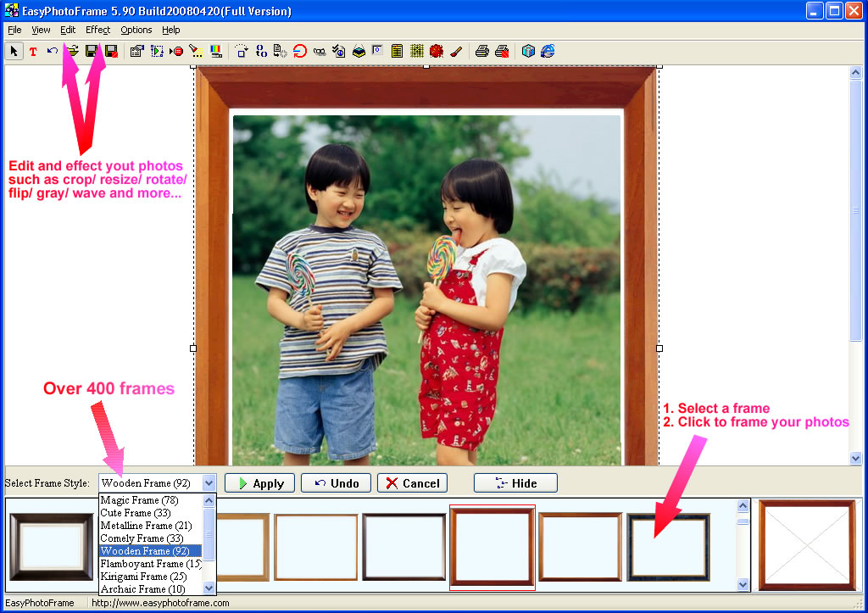The height and width of the screenshot is (613, 868).
Task: Activate the rotate tool icon
Action: [299, 51]
